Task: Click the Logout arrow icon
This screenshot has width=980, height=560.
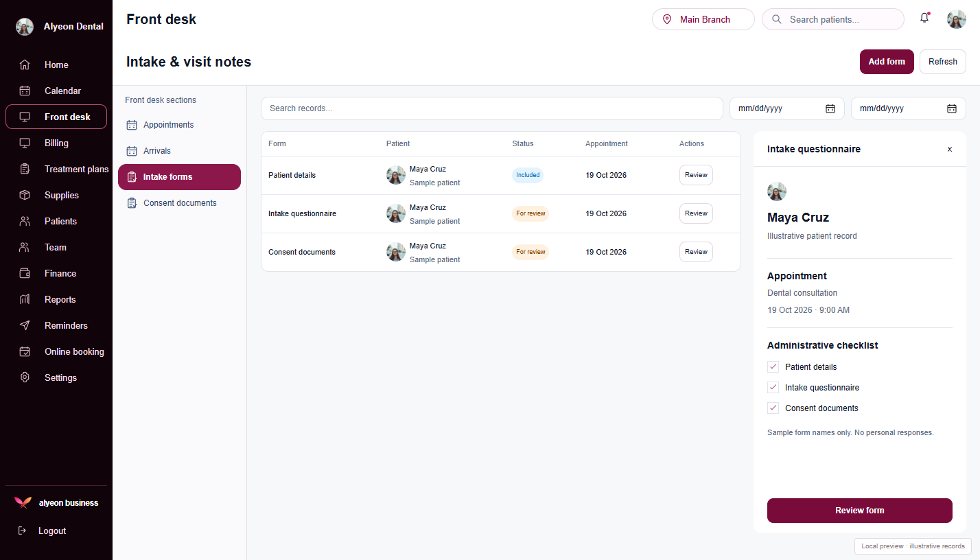Action: (22, 530)
